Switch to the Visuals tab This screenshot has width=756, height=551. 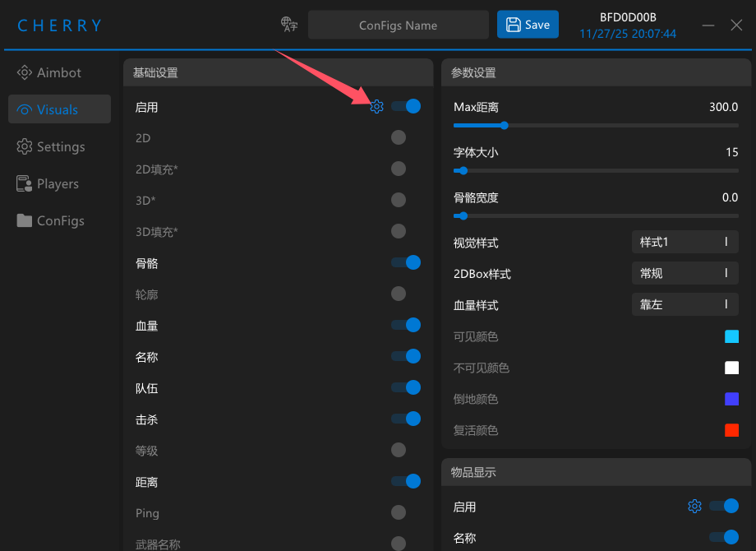click(x=59, y=109)
